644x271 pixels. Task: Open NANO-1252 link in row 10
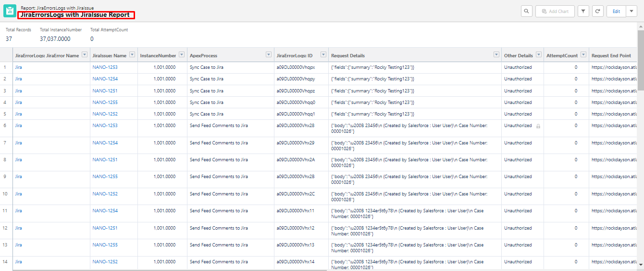click(x=105, y=194)
